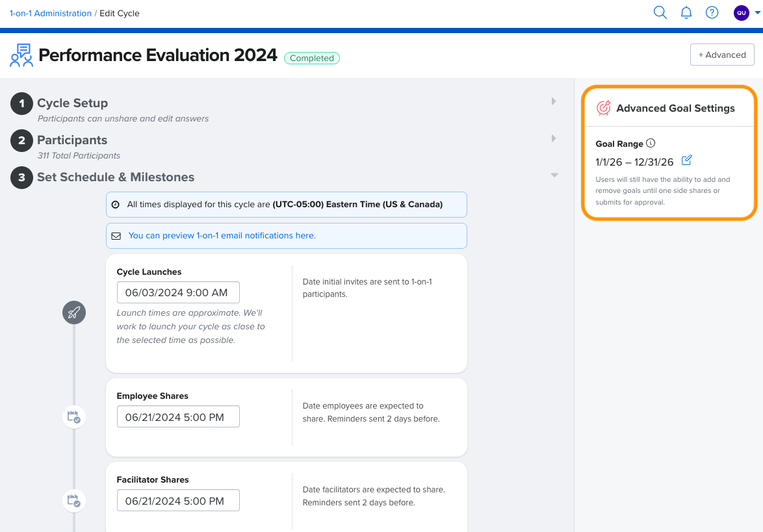The image size is (763, 532).
Task: Click the Advanced Goal Settings target icon
Action: 604,108
